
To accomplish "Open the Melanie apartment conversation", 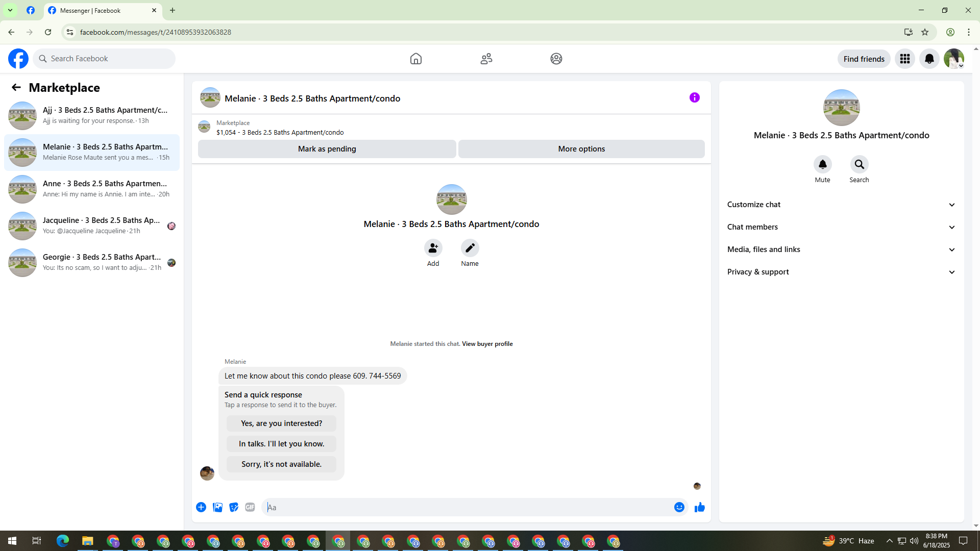I will click(92, 153).
